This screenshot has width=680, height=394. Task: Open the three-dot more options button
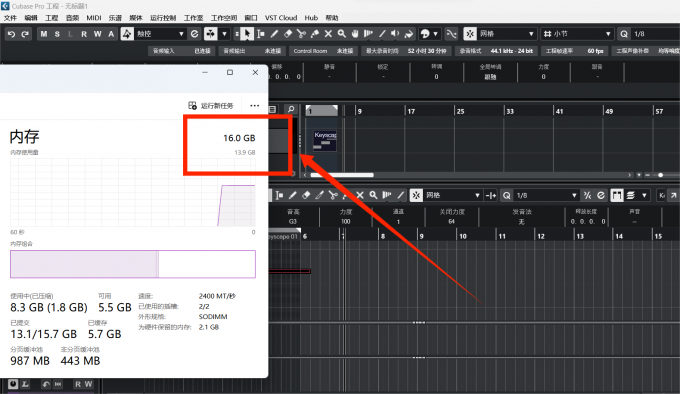pyautogui.click(x=255, y=105)
